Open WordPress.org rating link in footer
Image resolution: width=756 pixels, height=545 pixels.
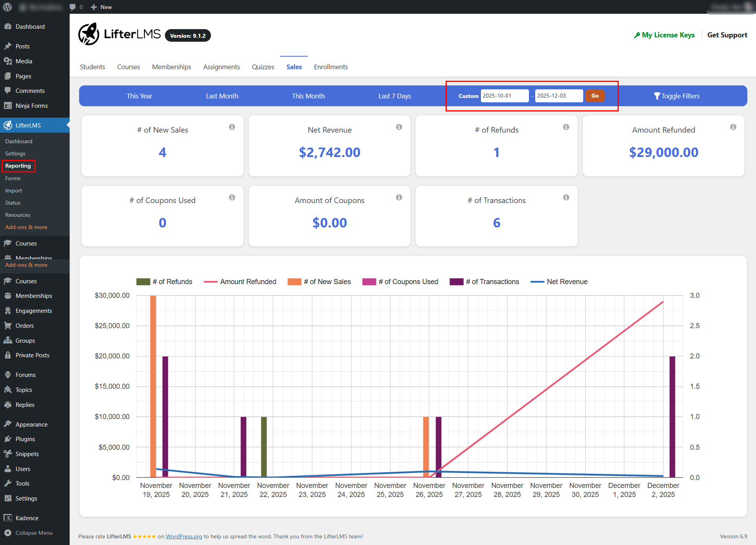coord(184,536)
